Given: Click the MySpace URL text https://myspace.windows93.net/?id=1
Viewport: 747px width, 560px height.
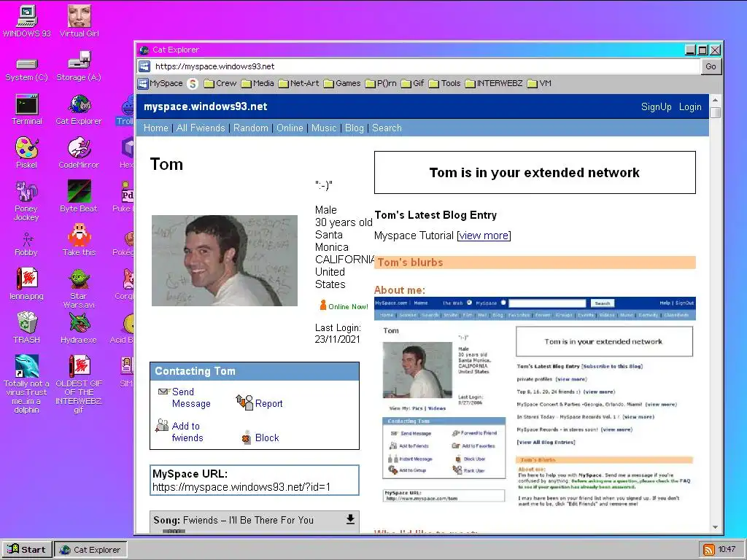Looking at the screenshot, I should pos(241,487).
